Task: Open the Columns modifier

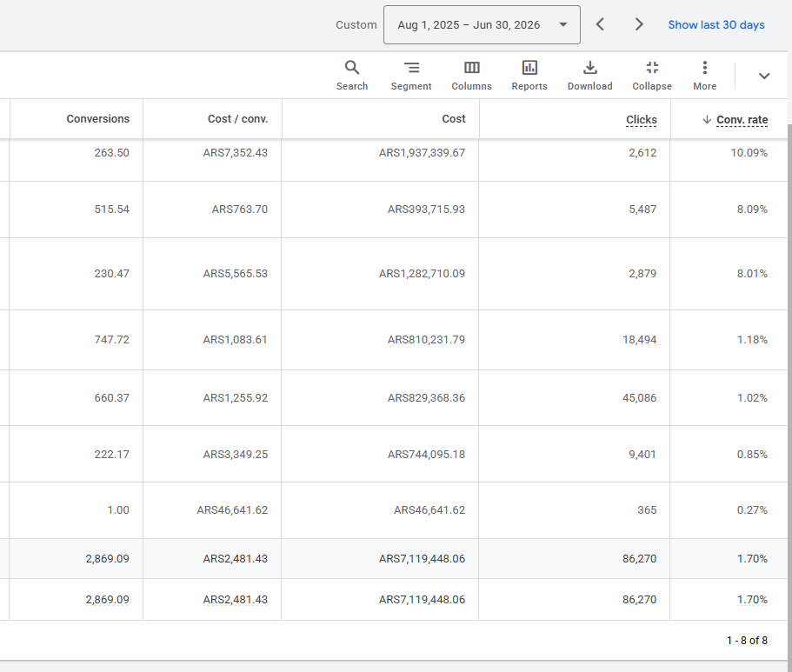Action: pos(471,76)
